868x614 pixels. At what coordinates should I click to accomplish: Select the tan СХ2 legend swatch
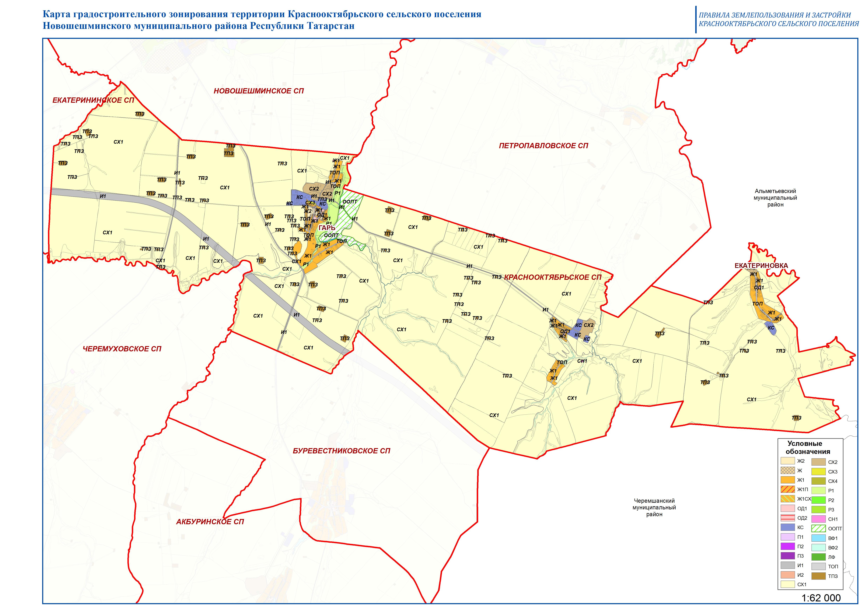pyautogui.click(x=818, y=462)
